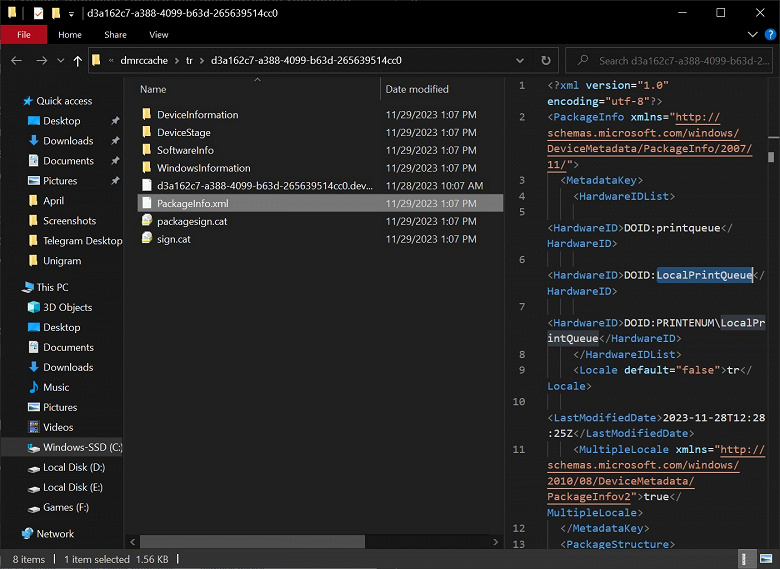Click the Back navigation arrow

coord(16,60)
